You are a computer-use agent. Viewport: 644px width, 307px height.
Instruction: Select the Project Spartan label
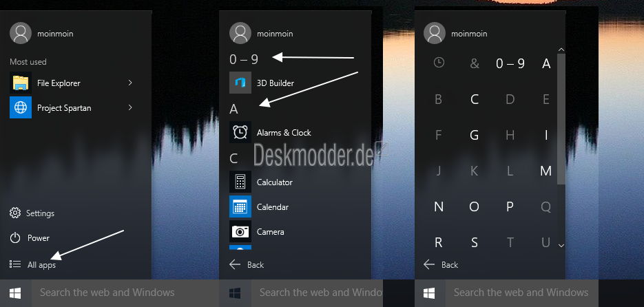click(x=64, y=108)
